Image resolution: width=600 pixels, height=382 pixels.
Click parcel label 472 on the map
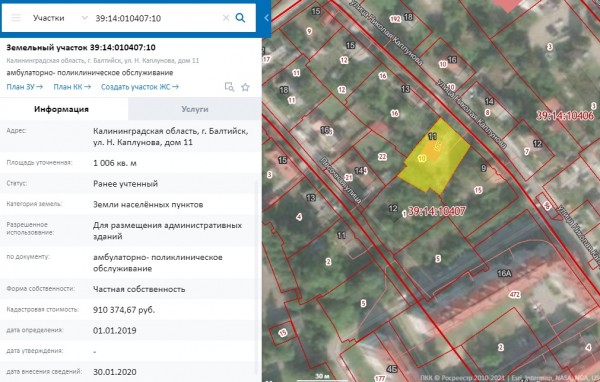pos(515,295)
